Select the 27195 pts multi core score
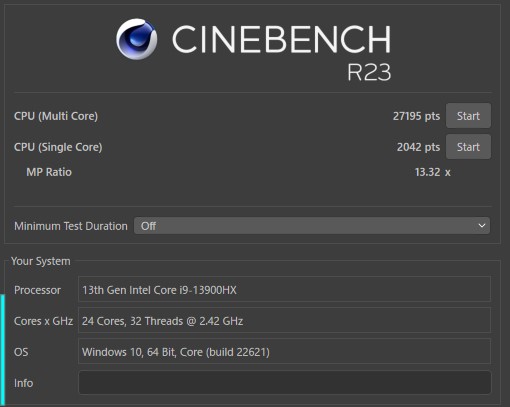 pos(416,116)
